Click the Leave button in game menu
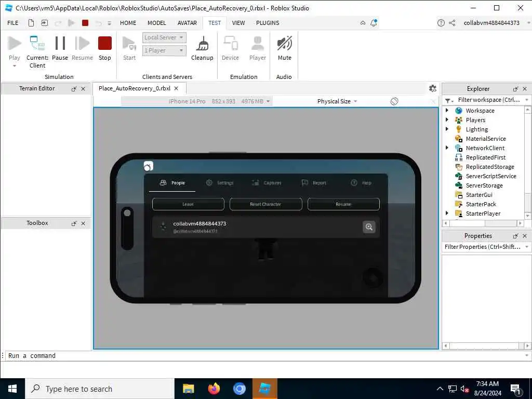The image size is (532, 399). (x=188, y=204)
